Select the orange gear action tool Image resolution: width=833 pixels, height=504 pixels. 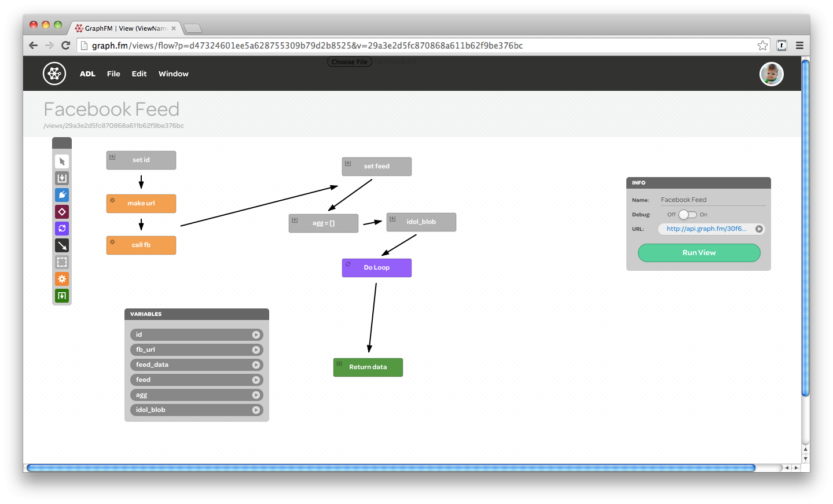[62, 279]
